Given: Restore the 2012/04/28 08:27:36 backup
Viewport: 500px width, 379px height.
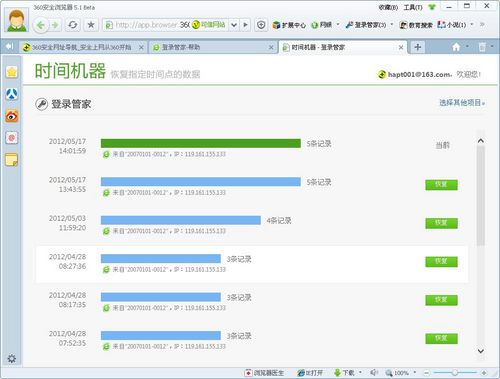Looking at the screenshot, I should tap(441, 262).
